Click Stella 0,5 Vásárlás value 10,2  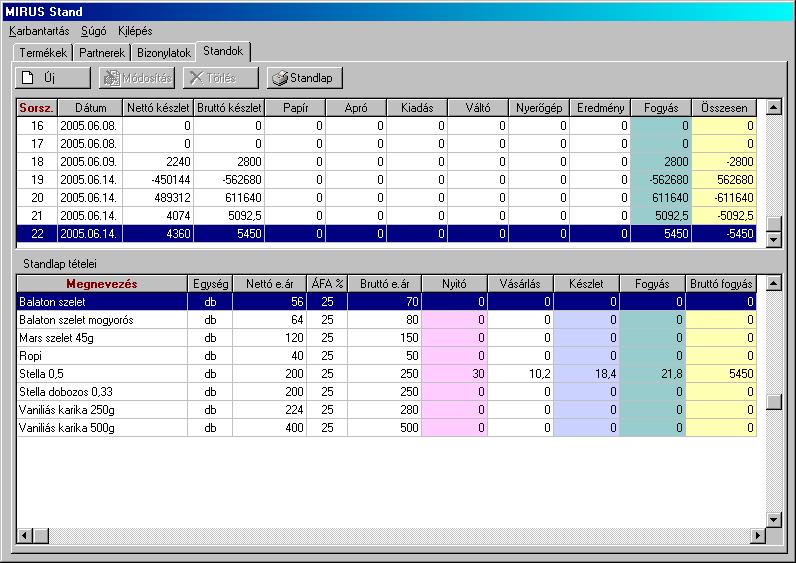pos(520,374)
